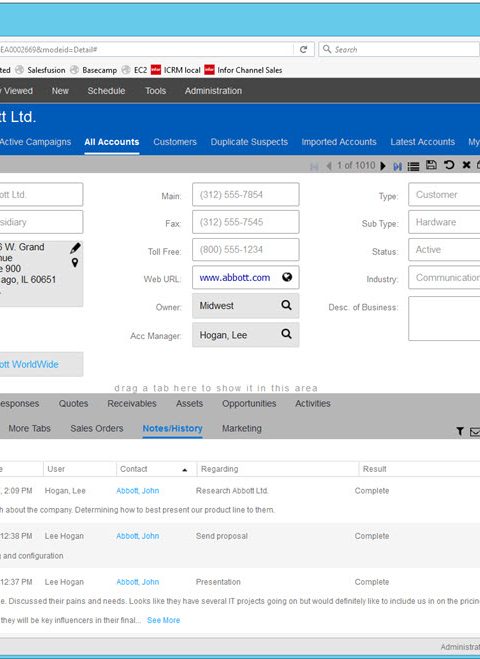This screenshot has width=480, height=659.
Task: Open the ICRM local bookmark
Action: (x=176, y=70)
